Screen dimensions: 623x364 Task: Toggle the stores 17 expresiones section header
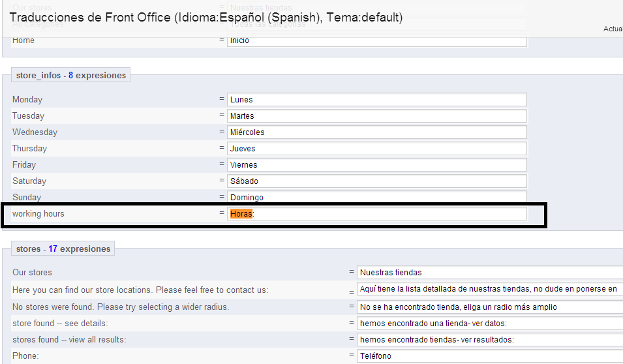coord(64,249)
